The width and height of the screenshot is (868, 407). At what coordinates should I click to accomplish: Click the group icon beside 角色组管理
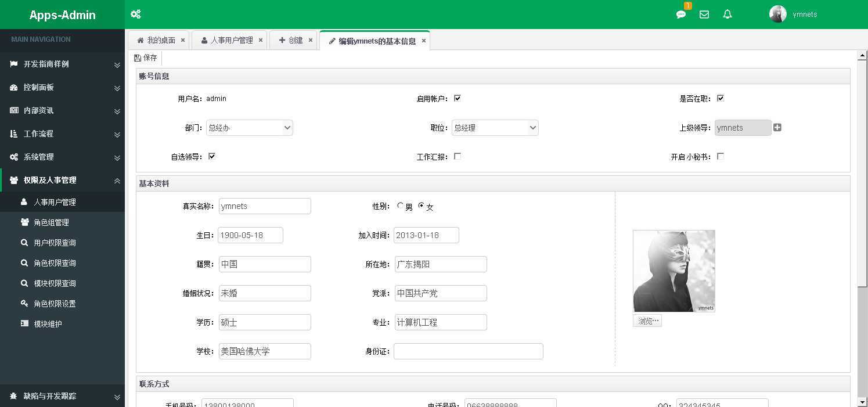tap(24, 222)
